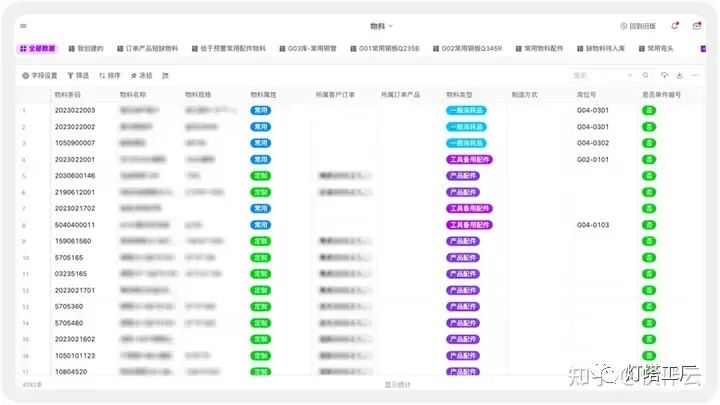
Task: Click the search input box
Action: coord(596,75)
